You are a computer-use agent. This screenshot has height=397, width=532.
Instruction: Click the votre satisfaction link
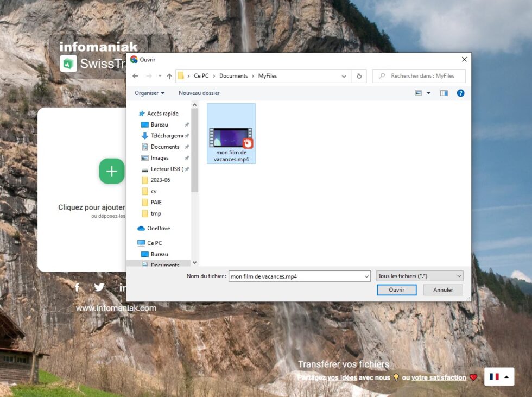point(438,377)
